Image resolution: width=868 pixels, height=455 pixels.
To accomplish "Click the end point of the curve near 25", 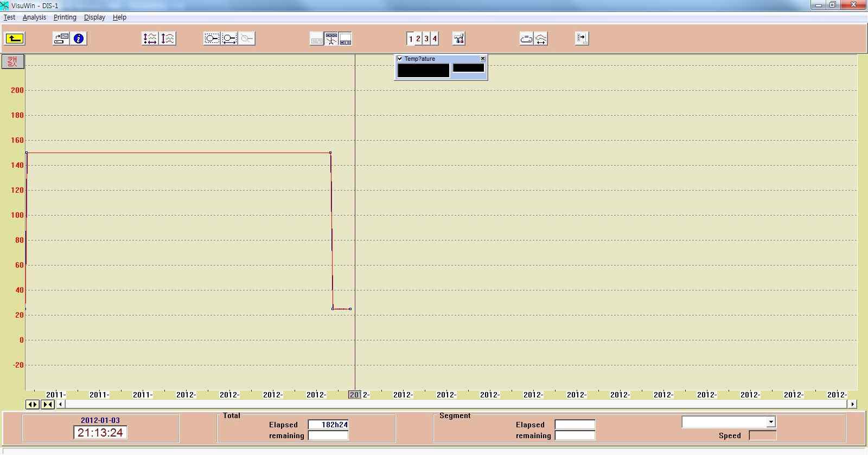I will coord(350,309).
